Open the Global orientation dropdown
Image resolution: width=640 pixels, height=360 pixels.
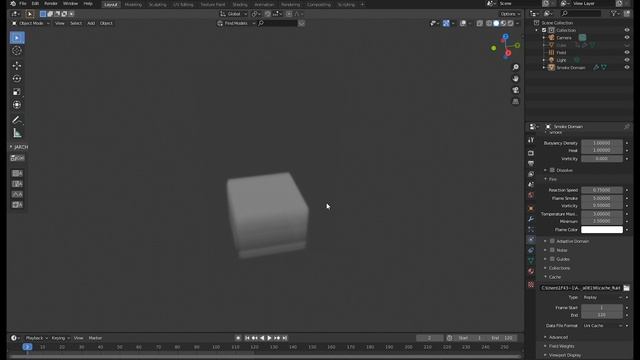click(x=233, y=14)
